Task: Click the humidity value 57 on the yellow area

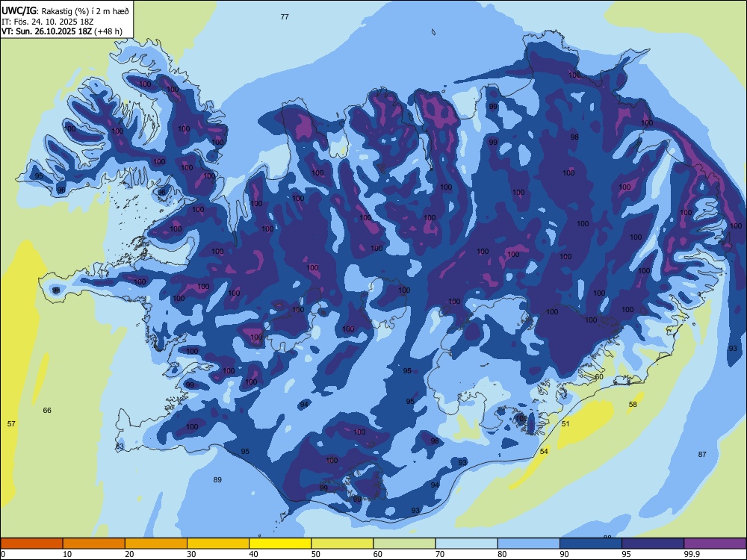Action: 11,423
